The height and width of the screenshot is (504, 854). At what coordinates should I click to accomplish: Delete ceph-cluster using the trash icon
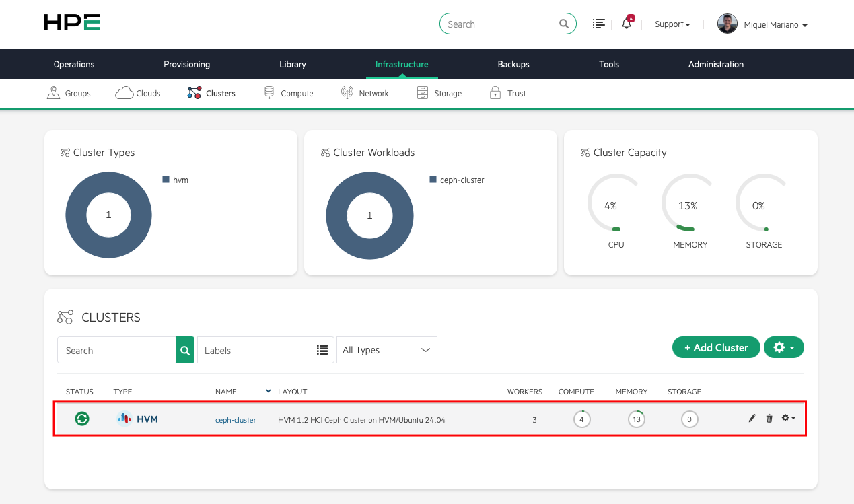(x=769, y=418)
